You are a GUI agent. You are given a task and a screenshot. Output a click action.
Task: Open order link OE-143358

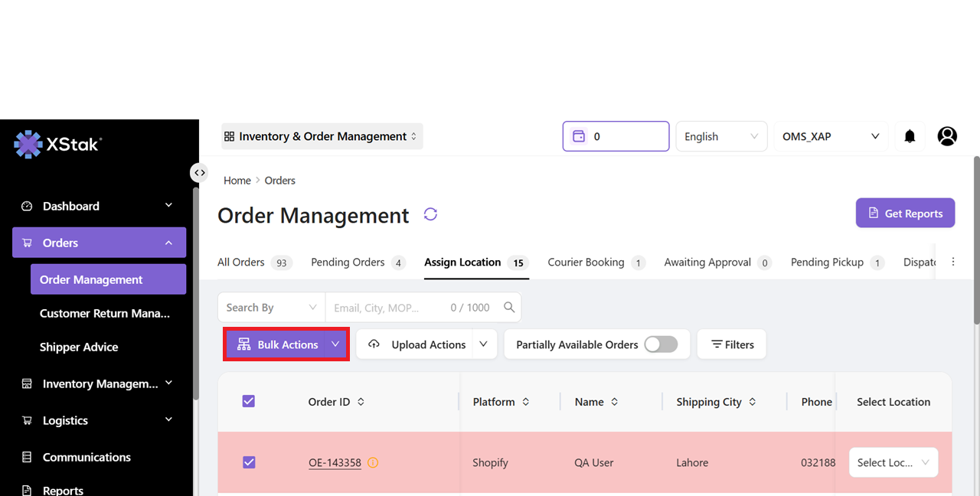coord(335,462)
